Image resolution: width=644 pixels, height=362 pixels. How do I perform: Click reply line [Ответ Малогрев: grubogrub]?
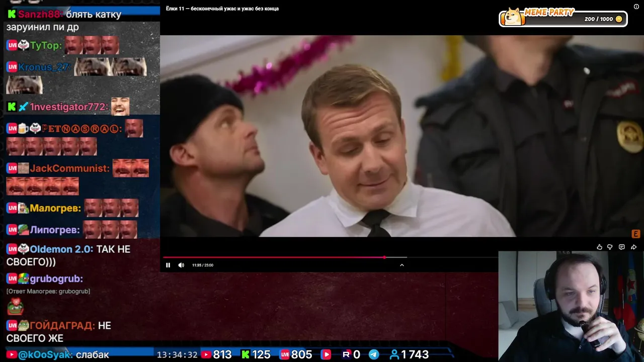coord(48,291)
